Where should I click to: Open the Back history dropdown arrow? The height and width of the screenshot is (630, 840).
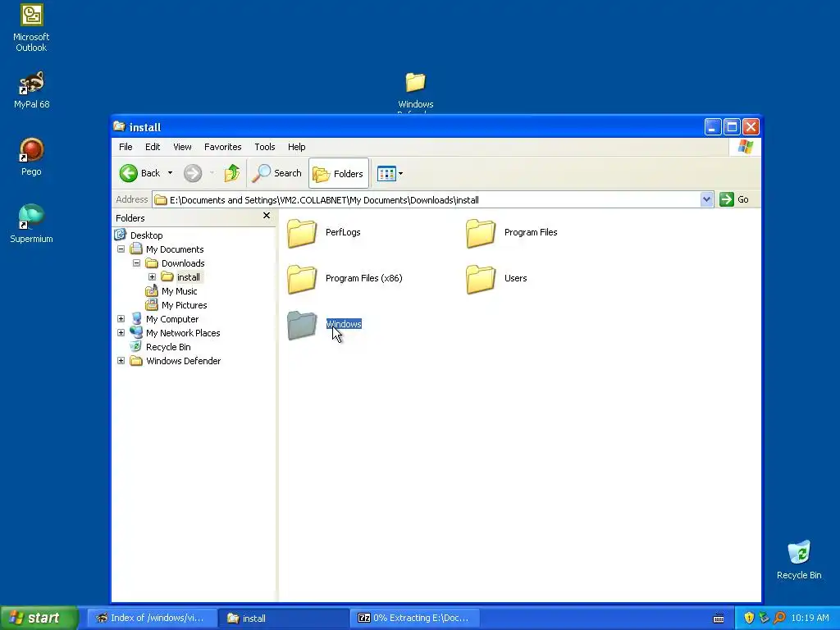click(x=170, y=173)
